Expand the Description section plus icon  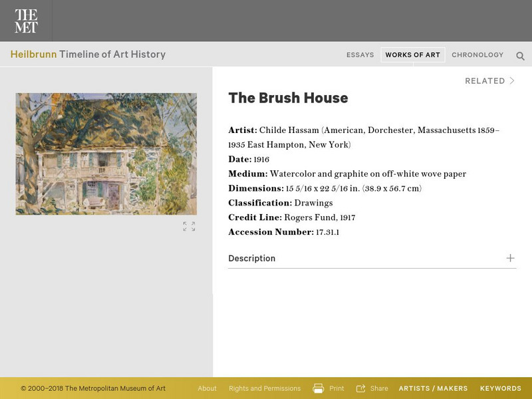coord(510,258)
